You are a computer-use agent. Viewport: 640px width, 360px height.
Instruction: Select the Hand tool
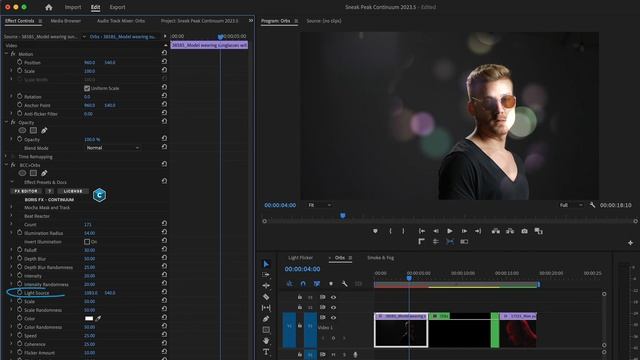tap(266, 340)
